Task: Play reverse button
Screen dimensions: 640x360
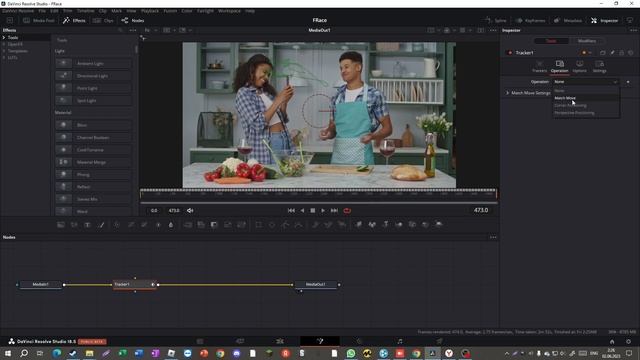Action: [x=302, y=211]
